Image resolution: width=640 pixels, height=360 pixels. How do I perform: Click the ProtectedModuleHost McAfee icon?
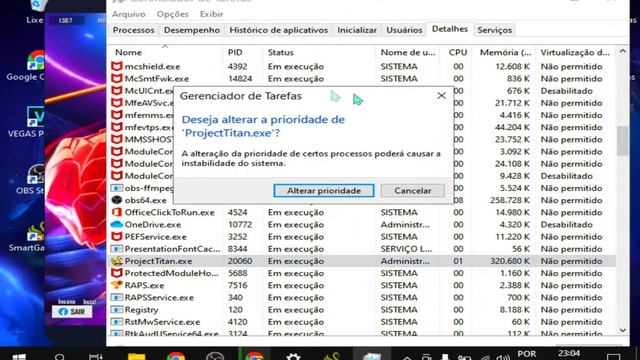(117, 273)
